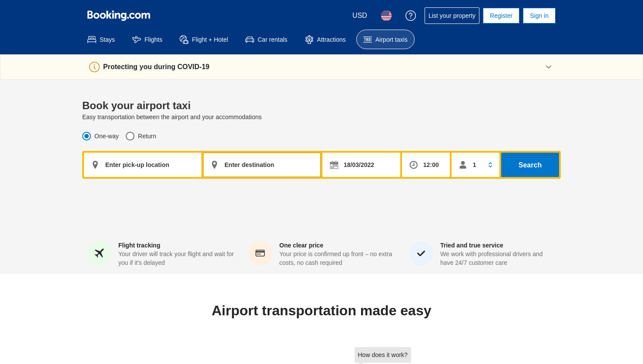The width and height of the screenshot is (643, 364).
Task: Open the language selector US flag
Action: coord(386,16)
